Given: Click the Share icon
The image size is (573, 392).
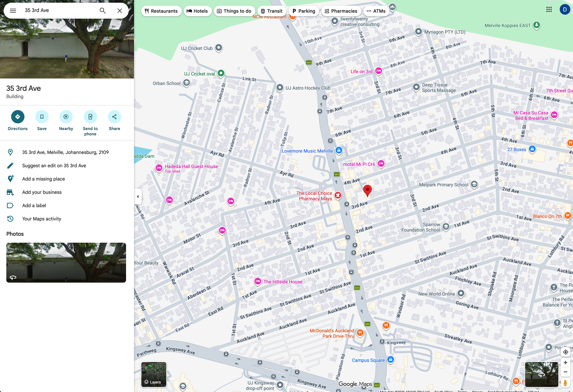Looking at the screenshot, I should (114, 117).
